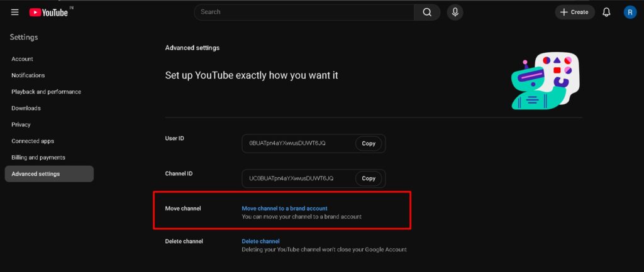Open Privacy settings section
The height and width of the screenshot is (272, 644).
49,125
